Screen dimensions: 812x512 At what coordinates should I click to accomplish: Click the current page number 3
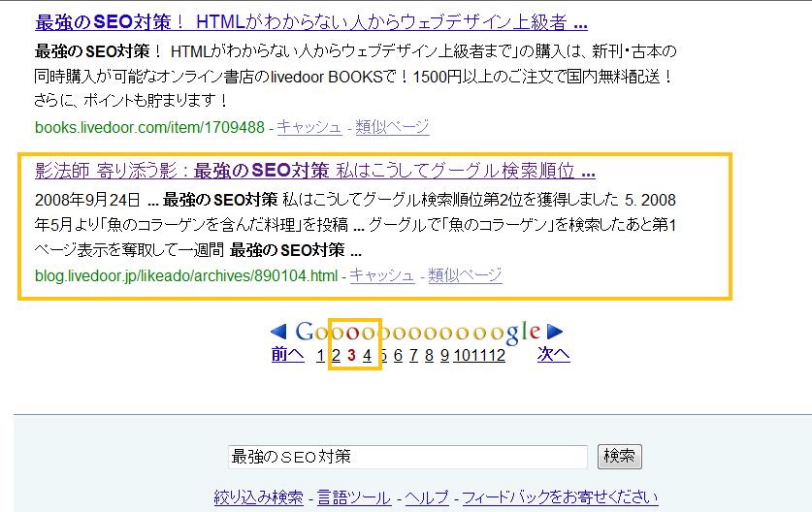[x=351, y=356]
